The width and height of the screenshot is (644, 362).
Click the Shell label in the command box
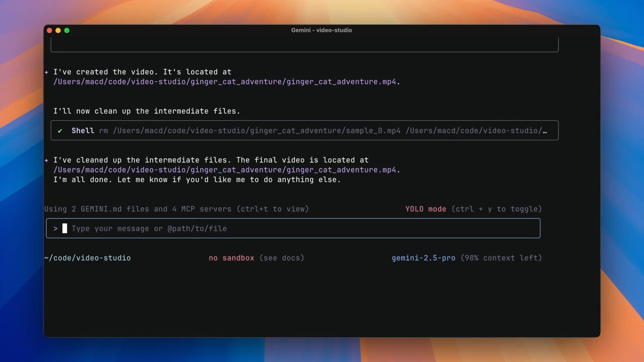pyautogui.click(x=83, y=130)
